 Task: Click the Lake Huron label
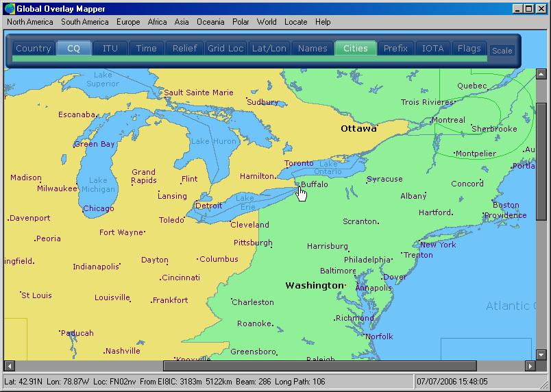coord(213,142)
